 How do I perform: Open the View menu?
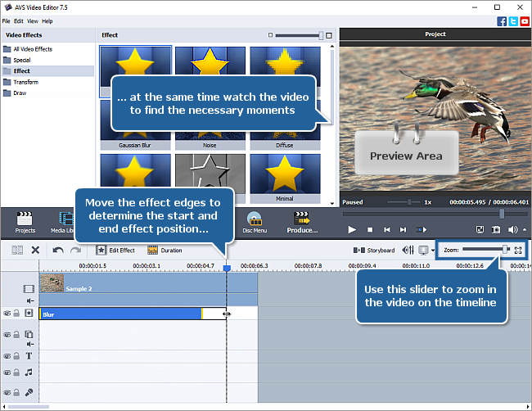[33, 21]
